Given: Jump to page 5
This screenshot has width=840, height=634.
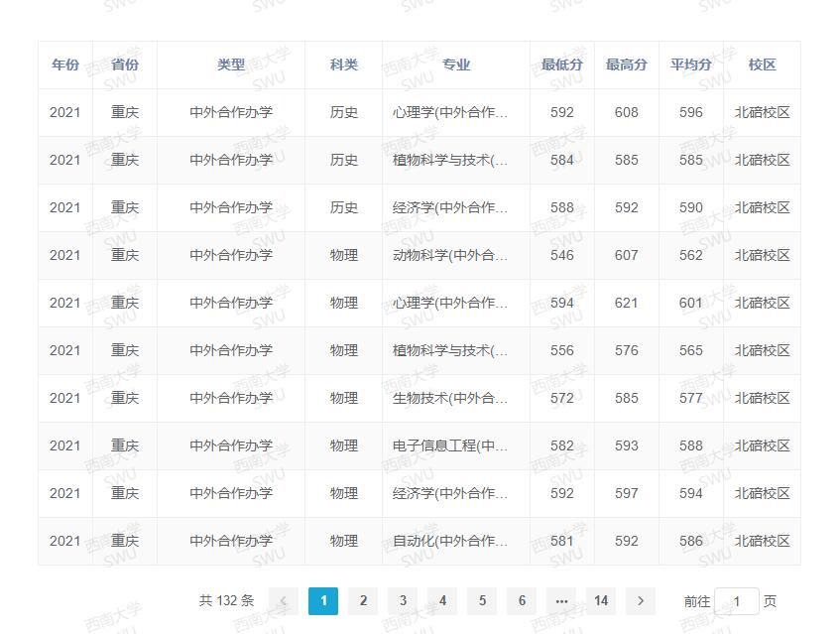Looking at the screenshot, I should click(482, 601).
